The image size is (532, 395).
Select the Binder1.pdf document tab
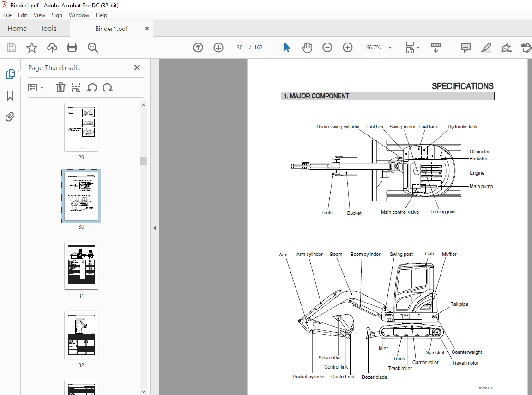(x=111, y=29)
